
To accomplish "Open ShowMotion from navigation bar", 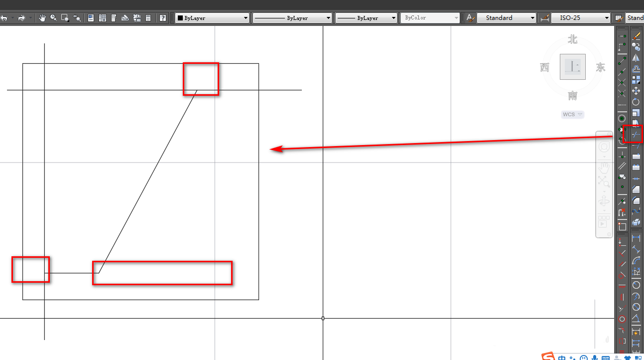I will (x=604, y=221).
